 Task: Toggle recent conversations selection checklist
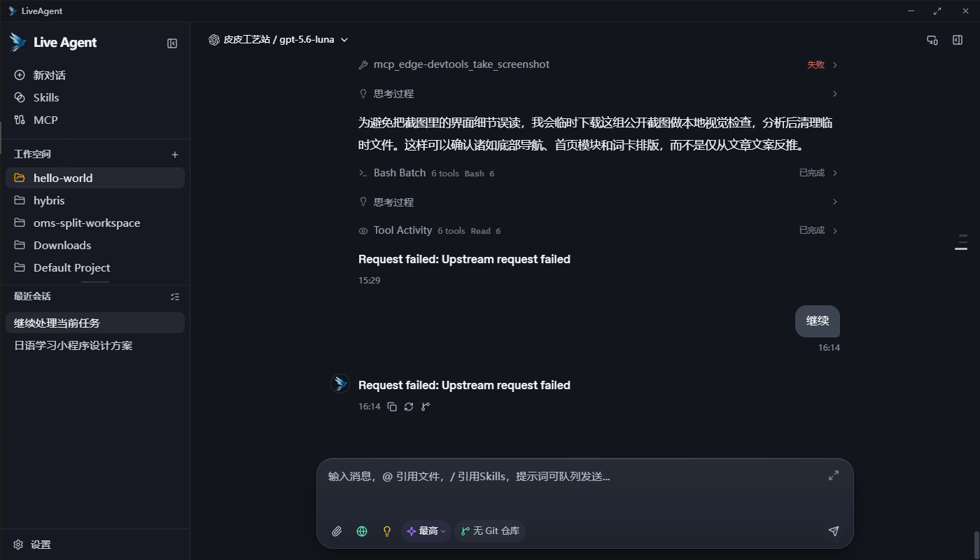[x=175, y=297]
